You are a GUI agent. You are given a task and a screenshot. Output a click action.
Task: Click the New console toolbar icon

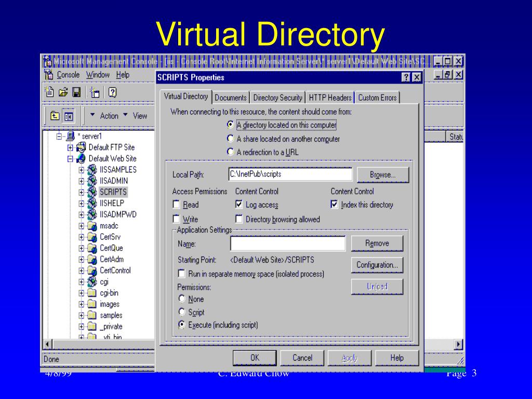click(x=49, y=92)
